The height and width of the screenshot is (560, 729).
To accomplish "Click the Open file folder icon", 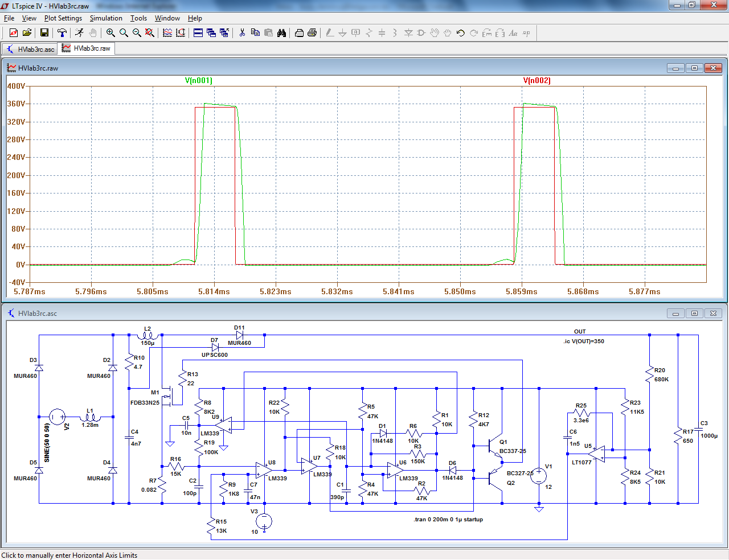I will (x=27, y=33).
